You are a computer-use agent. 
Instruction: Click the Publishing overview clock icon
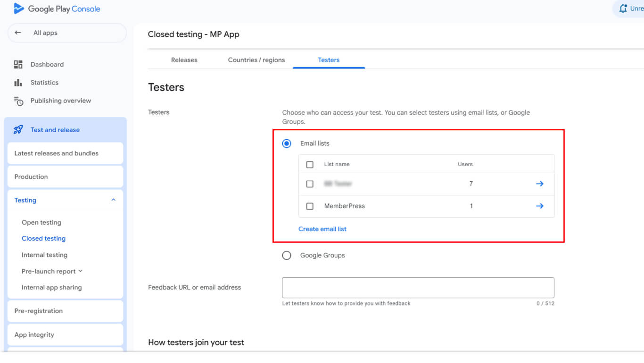point(18,101)
